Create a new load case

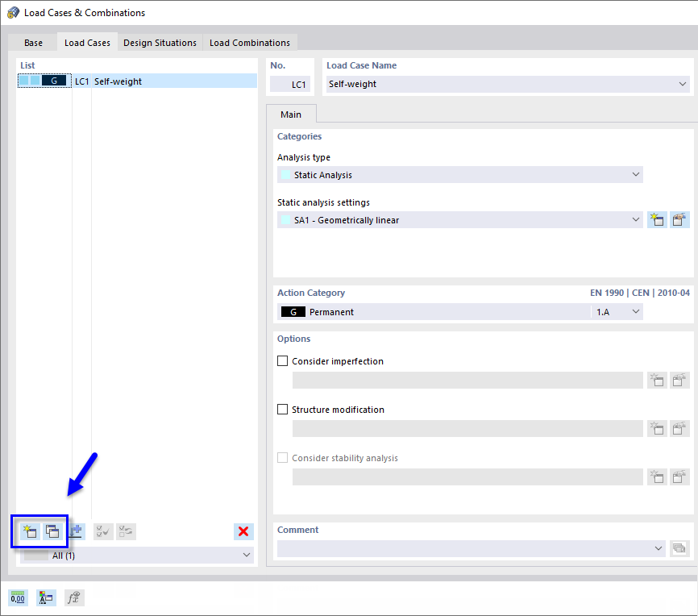coord(29,531)
